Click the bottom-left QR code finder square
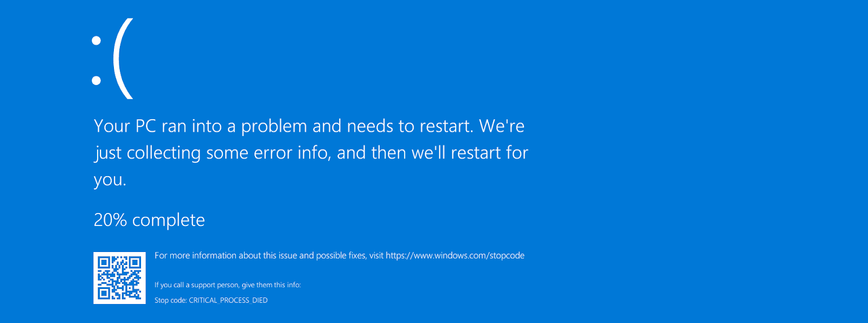The image size is (868, 323). click(x=104, y=294)
